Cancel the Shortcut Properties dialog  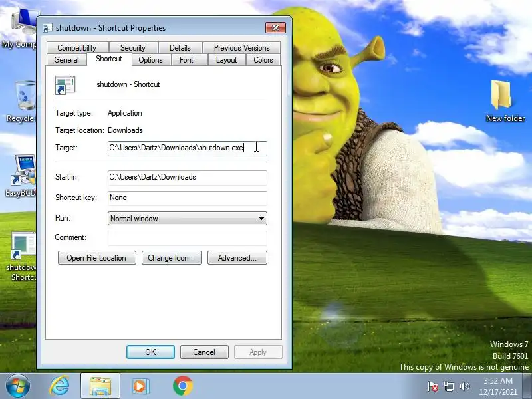pyautogui.click(x=204, y=352)
